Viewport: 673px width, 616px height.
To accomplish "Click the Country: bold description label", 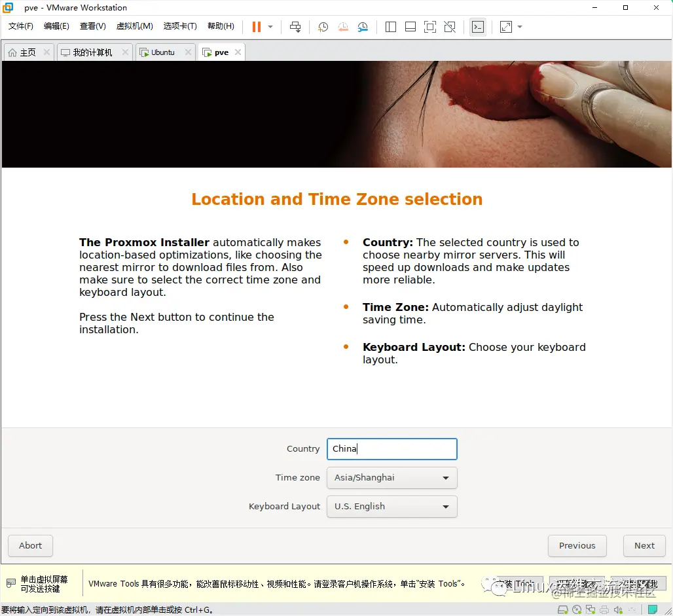I will click(x=388, y=242).
